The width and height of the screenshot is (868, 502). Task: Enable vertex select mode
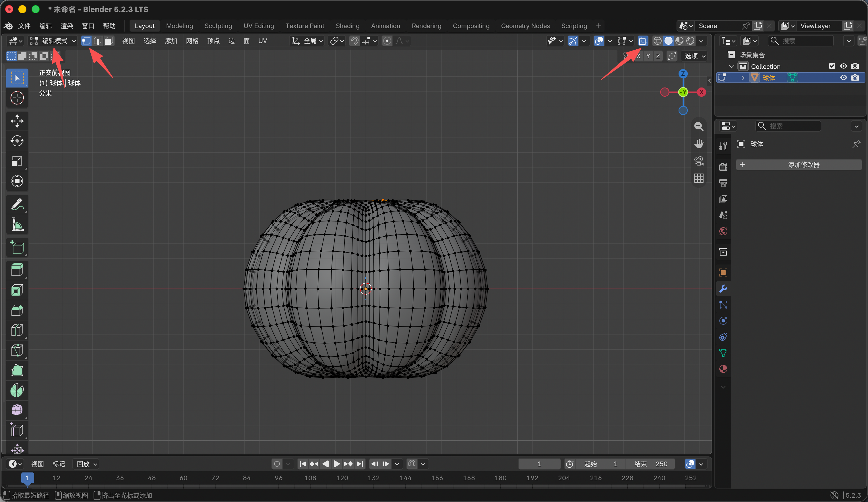(86, 41)
